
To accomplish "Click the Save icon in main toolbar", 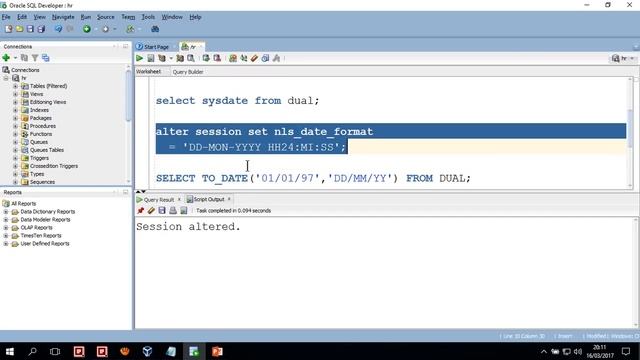I will tap(30, 29).
